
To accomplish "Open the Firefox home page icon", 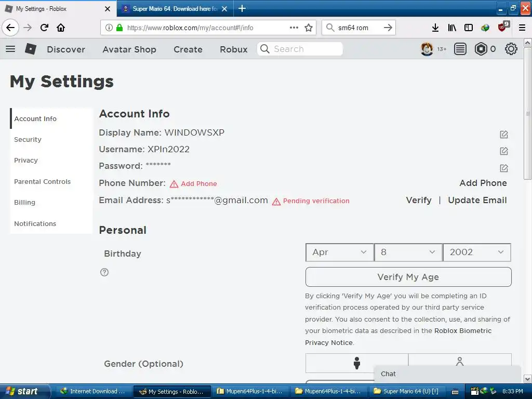I will pyautogui.click(x=61, y=28).
